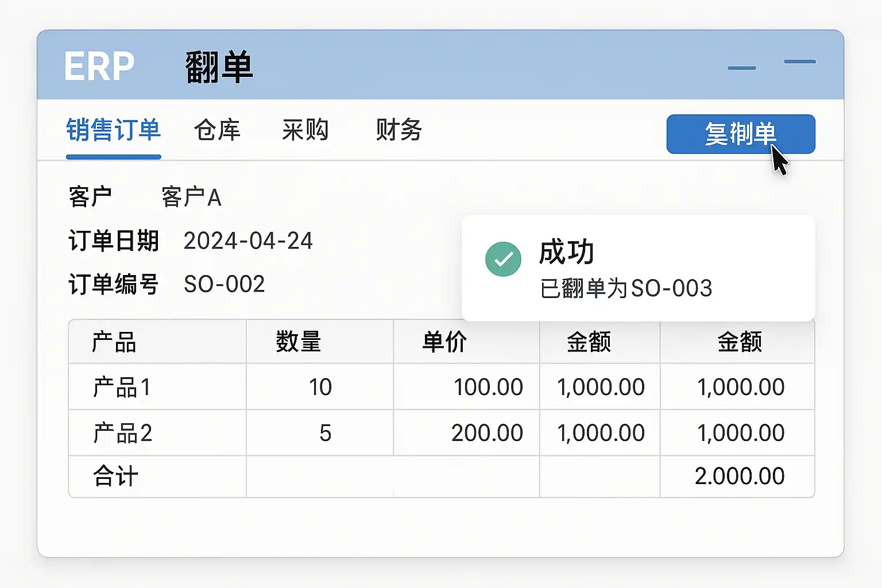Open the 仓库 tab
This screenshot has height=588, width=882.
click(x=217, y=130)
